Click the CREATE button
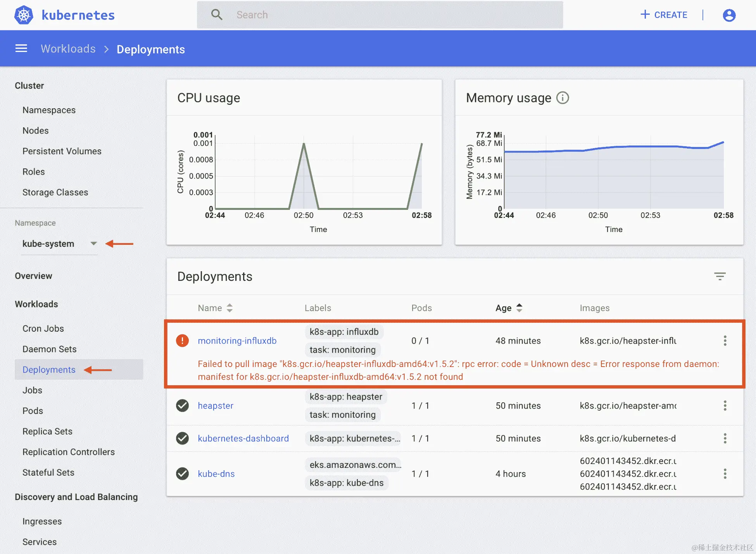 [x=664, y=15]
